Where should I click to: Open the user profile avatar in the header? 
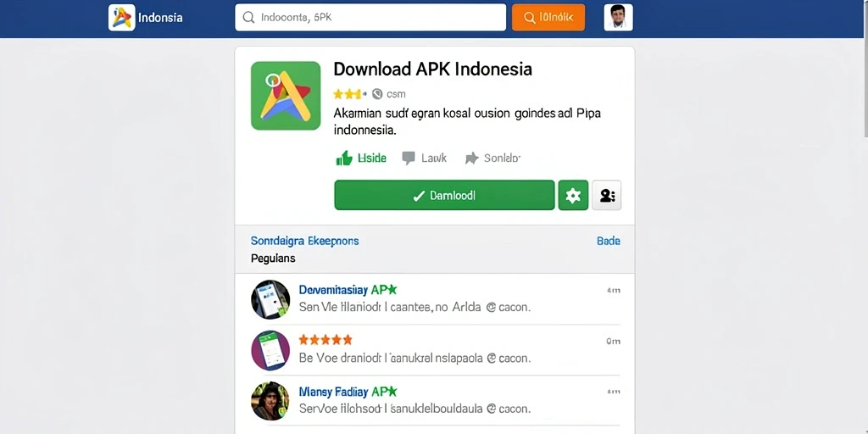tap(618, 18)
